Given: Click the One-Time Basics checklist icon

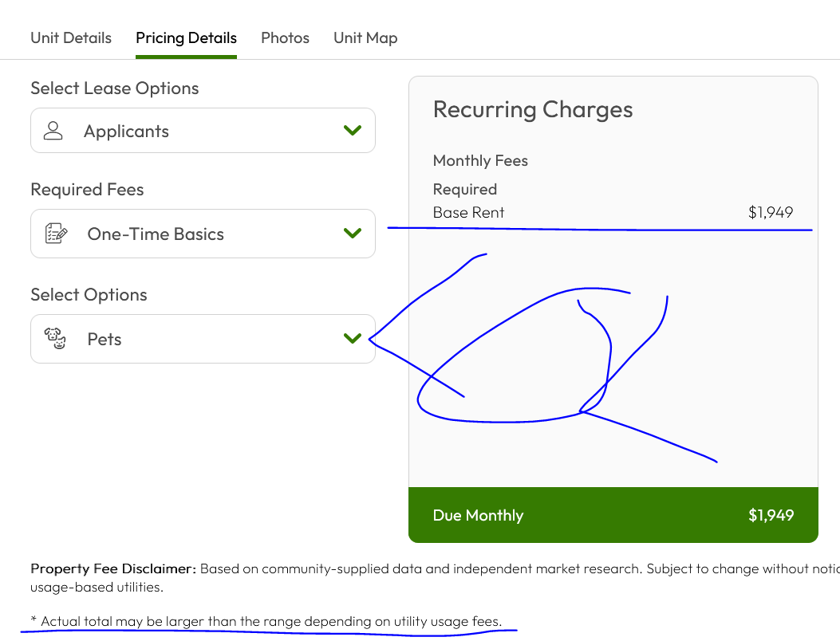Looking at the screenshot, I should tap(56, 234).
